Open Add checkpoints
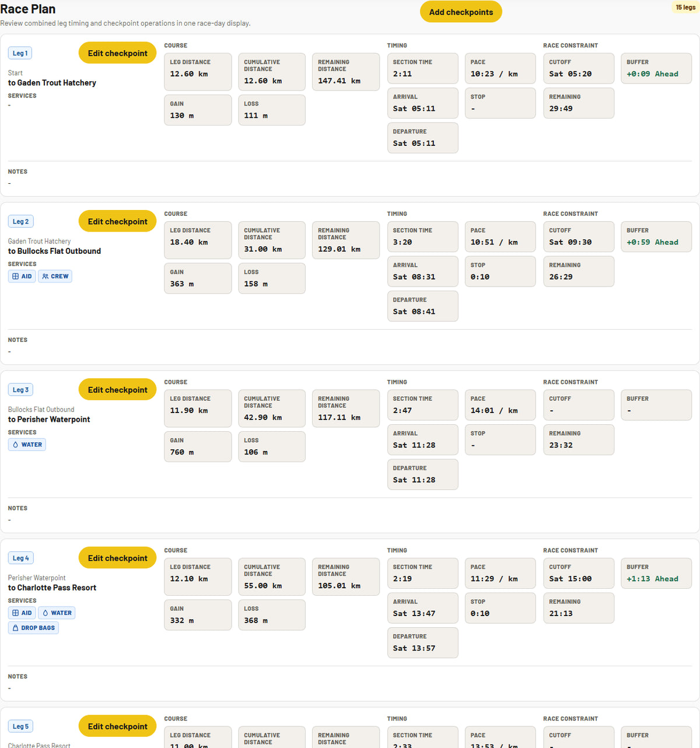The width and height of the screenshot is (700, 748). [x=461, y=12]
